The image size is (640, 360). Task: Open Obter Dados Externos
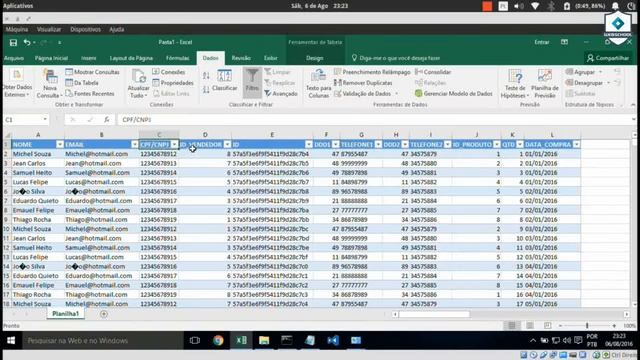17,84
